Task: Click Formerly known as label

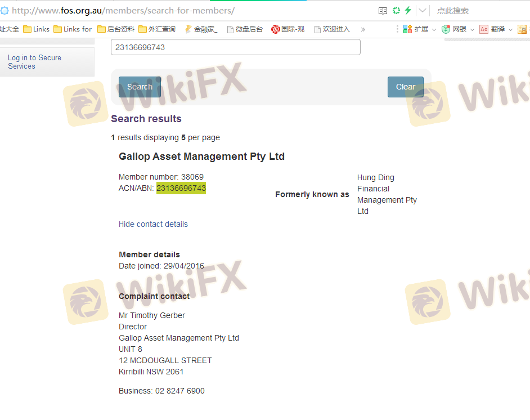Action: click(x=312, y=194)
